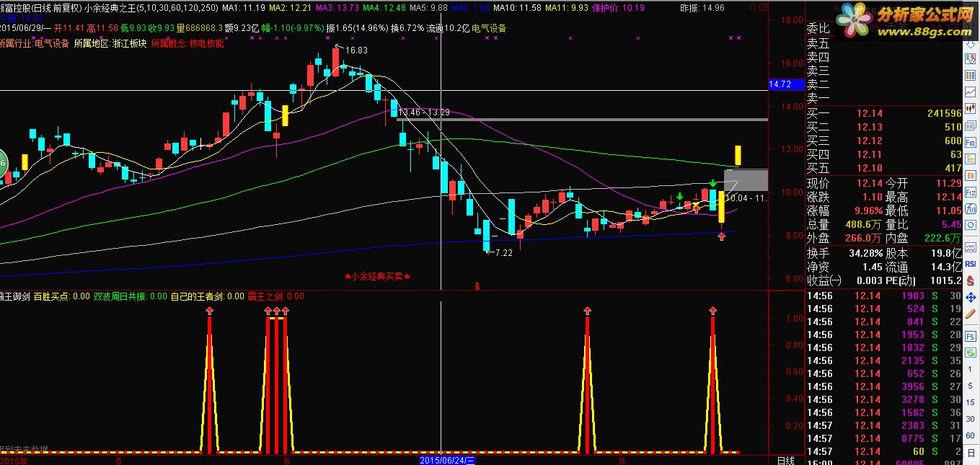This screenshot has width=980, height=465.
Task: Switch to 5-minute period
Action: coord(971,385)
